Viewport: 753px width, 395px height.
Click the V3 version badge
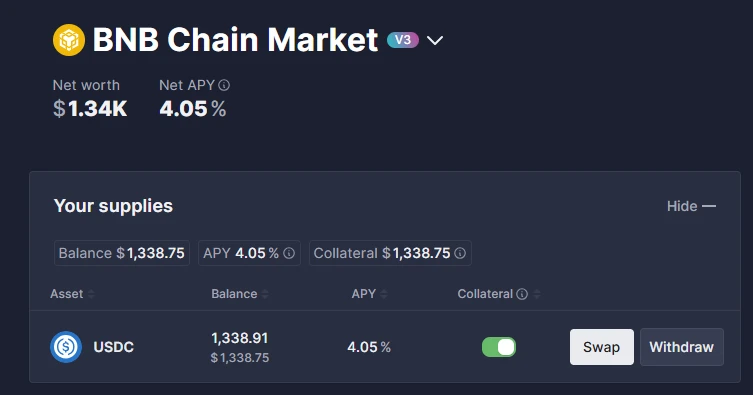403,40
